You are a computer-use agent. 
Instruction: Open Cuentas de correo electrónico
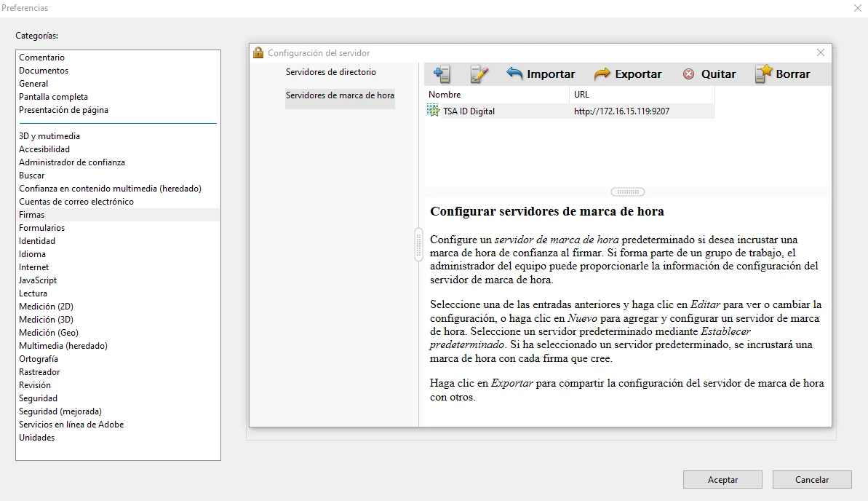[x=76, y=202]
